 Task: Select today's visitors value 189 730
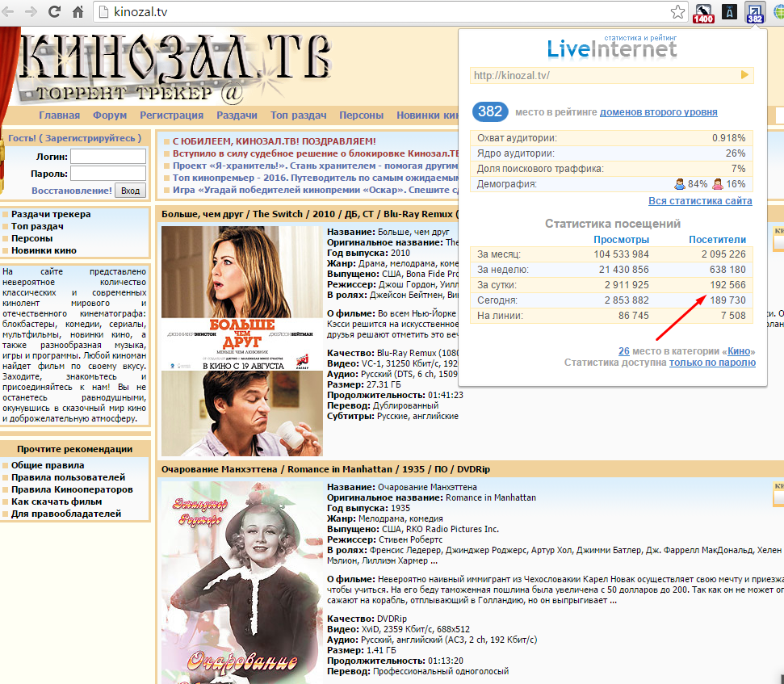tap(727, 300)
